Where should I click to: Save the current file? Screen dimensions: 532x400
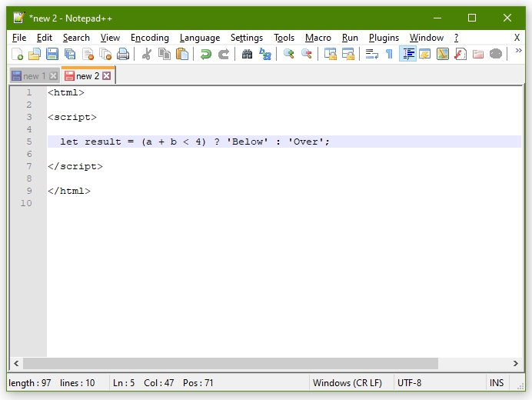[52, 54]
